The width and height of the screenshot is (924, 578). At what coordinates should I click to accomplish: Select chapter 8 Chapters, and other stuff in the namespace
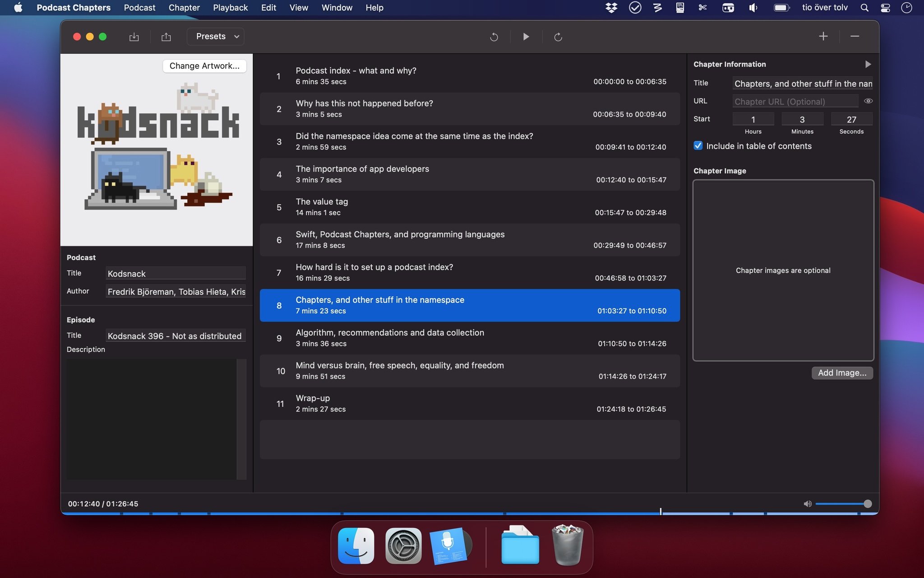(x=470, y=305)
